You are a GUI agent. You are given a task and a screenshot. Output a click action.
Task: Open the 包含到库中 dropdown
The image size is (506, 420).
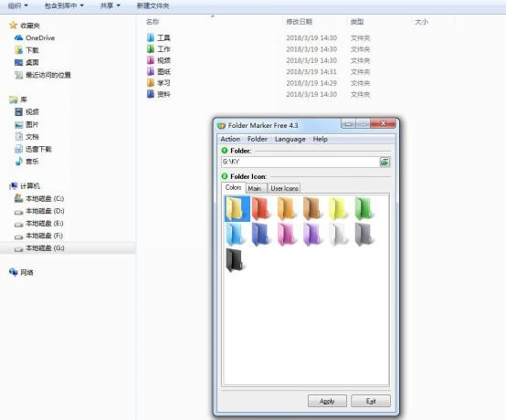64,5
